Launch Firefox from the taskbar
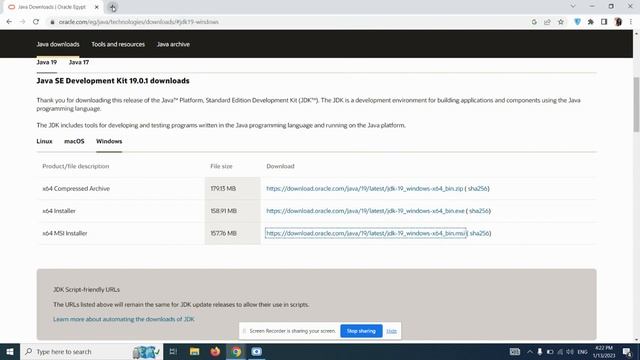Screen dimensions: 640x360 coord(215,351)
